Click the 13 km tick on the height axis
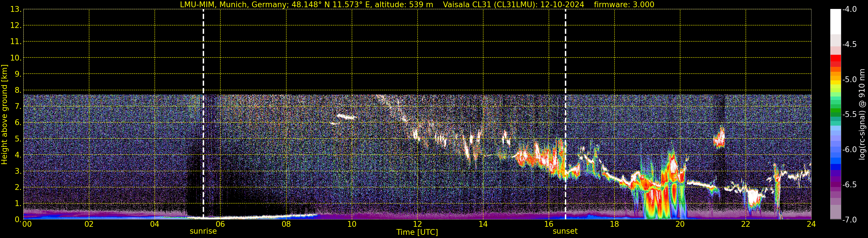Screen dimensions: 868x238 15,10
